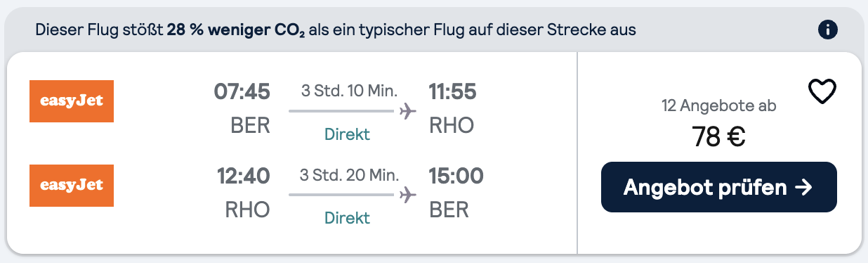Click BER origin code on outbound flight
This screenshot has width=868, height=263.
[251, 125]
